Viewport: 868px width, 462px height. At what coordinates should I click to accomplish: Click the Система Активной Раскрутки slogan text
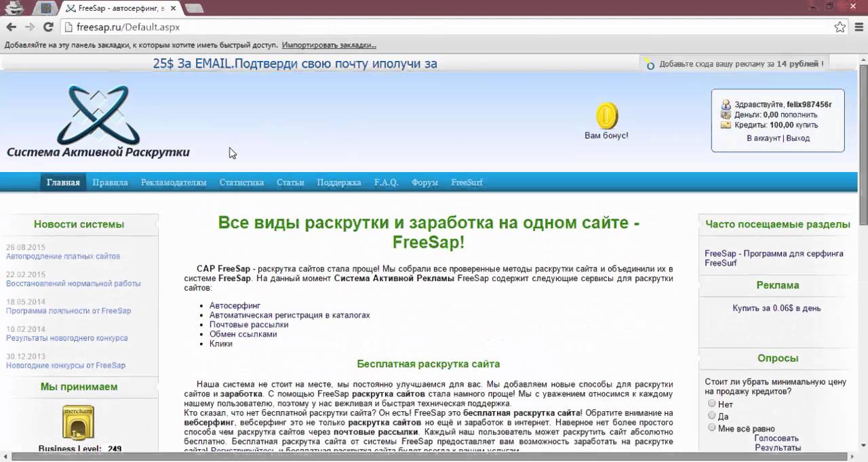click(x=98, y=152)
